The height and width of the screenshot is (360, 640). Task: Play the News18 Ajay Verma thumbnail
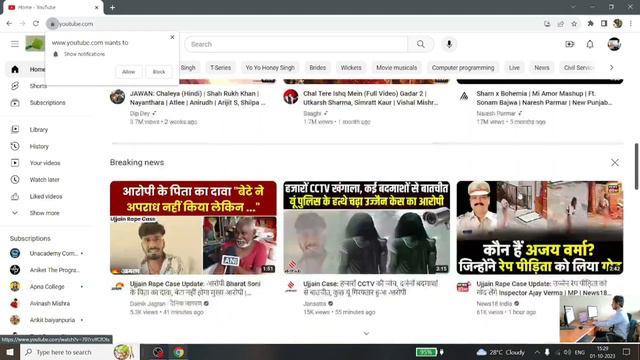(540, 227)
